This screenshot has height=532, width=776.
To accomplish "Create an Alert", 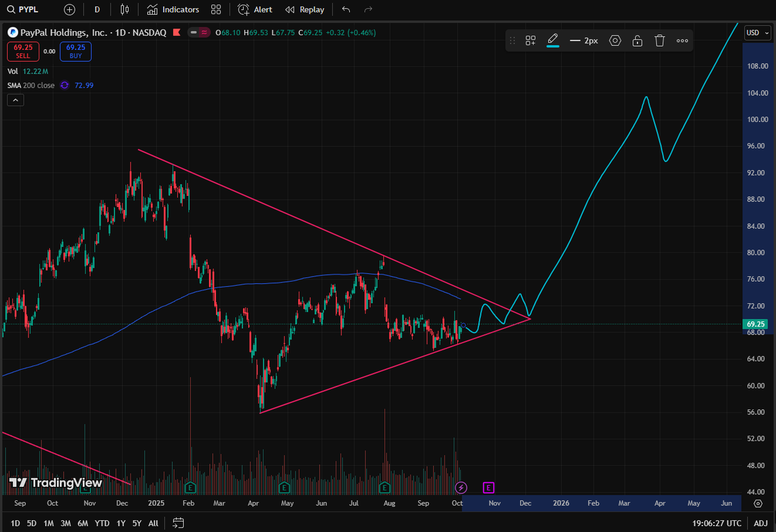I will 255,10.
